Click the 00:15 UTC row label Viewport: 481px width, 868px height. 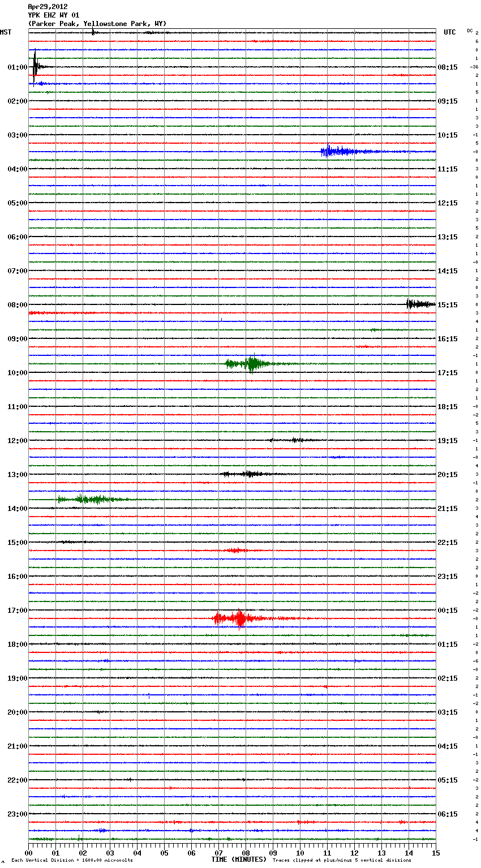pyautogui.click(x=448, y=611)
